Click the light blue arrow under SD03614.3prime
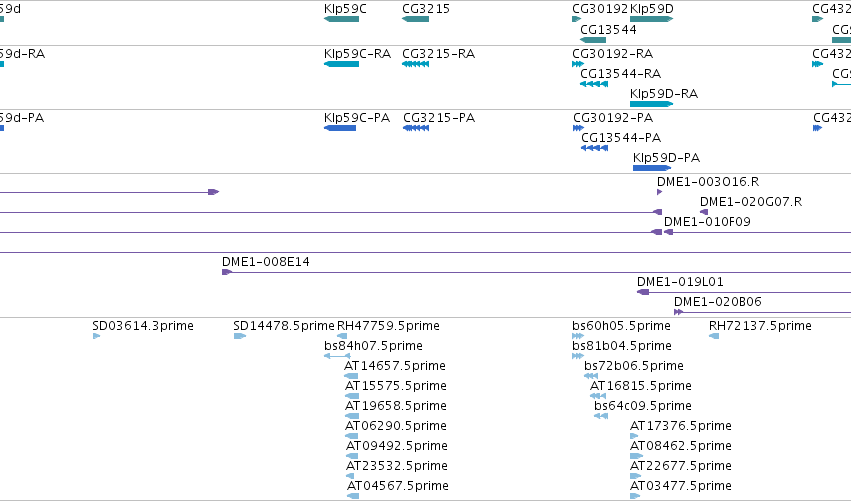 click(x=96, y=336)
